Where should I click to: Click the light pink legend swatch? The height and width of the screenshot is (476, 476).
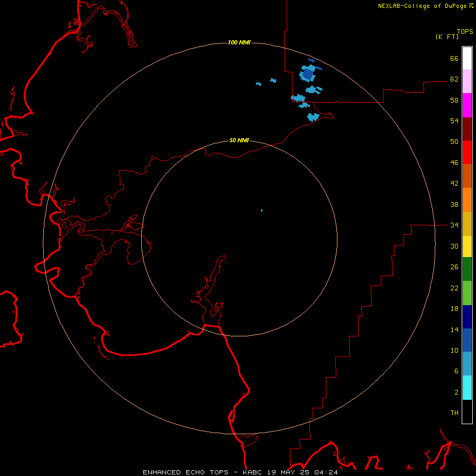[x=467, y=81]
